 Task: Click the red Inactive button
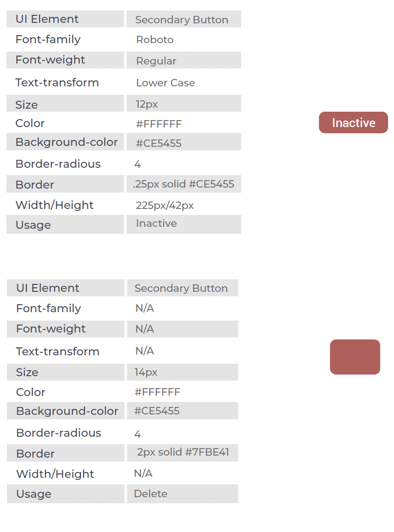click(x=353, y=123)
